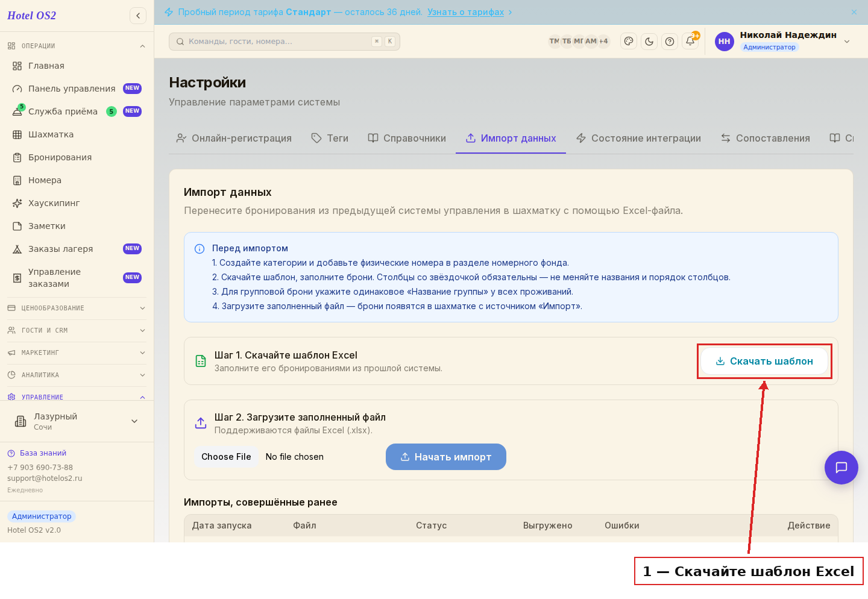The image size is (868, 599).
Task: Click the Дата запуска column header
Action: pyautogui.click(x=222, y=525)
